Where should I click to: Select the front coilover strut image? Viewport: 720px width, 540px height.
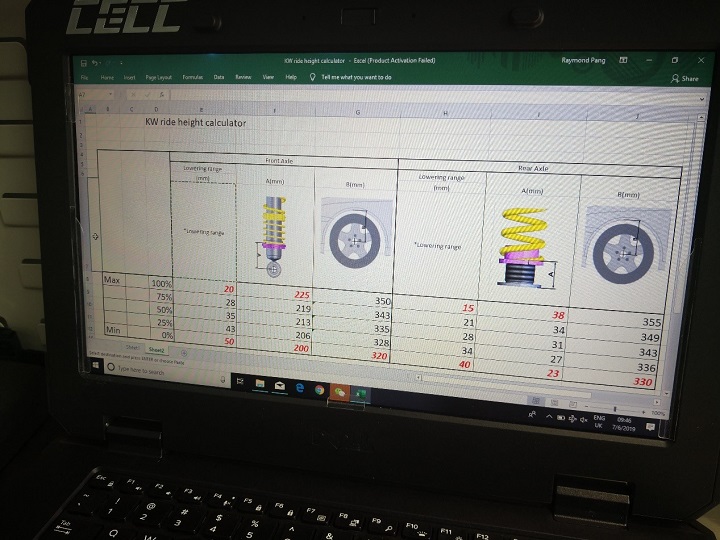point(273,236)
